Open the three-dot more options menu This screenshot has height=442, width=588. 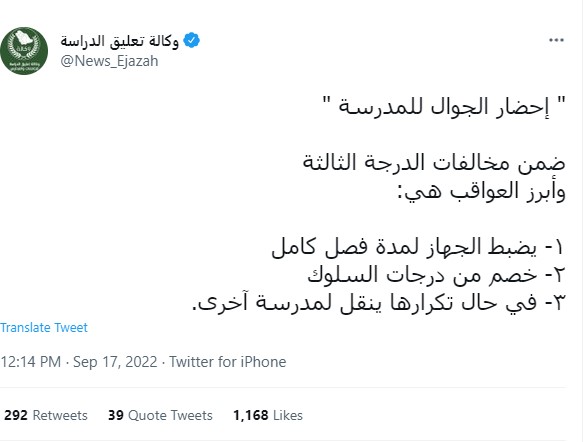coord(556,40)
